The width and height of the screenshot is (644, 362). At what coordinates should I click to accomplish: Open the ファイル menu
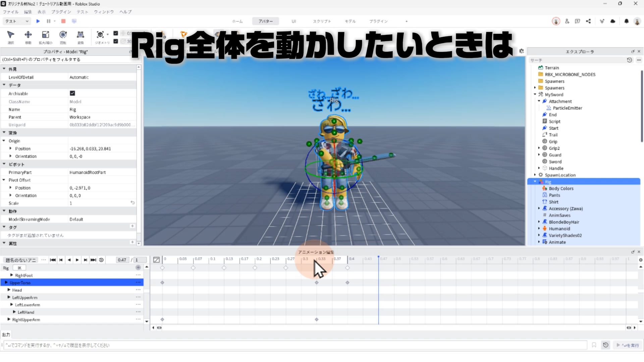pos(11,12)
